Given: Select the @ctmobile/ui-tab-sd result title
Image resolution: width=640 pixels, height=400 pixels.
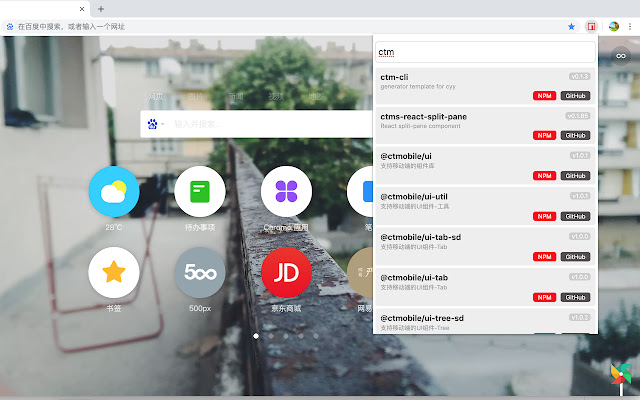Looking at the screenshot, I should point(421,237).
